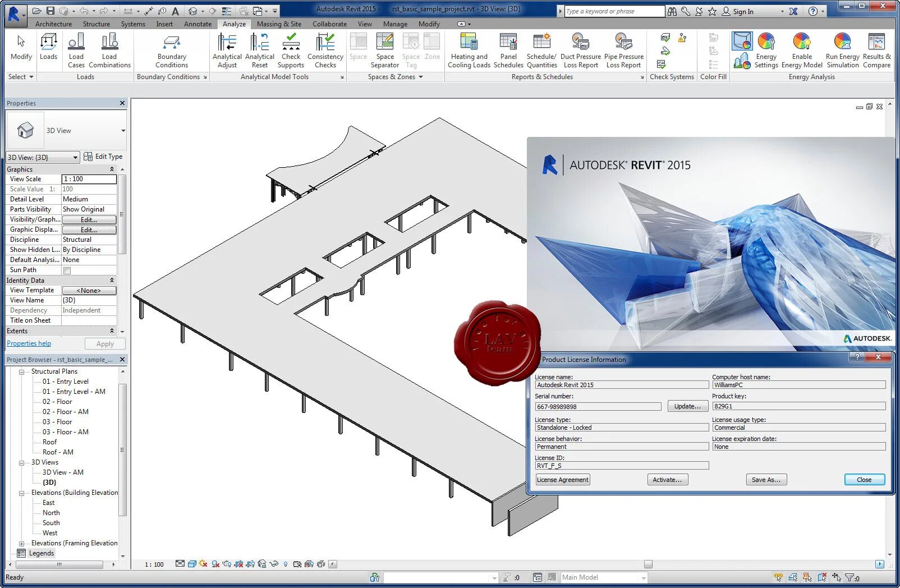Open Results & Compare
900x588 pixels.
(876, 50)
